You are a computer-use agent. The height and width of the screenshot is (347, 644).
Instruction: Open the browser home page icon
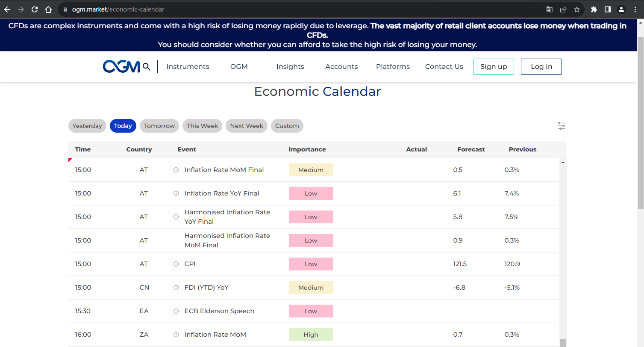[48, 9]
